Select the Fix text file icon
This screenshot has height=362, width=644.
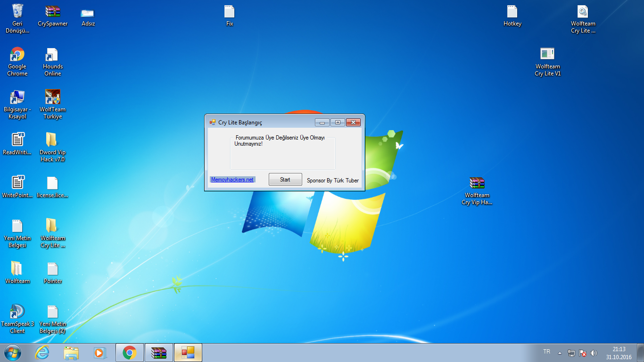tap(230, 16)
